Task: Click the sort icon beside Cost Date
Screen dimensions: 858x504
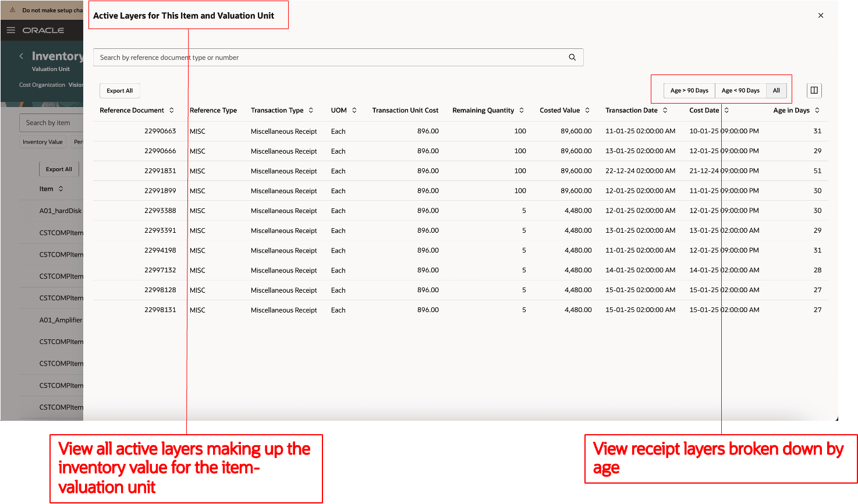Action: click(725, 110)
